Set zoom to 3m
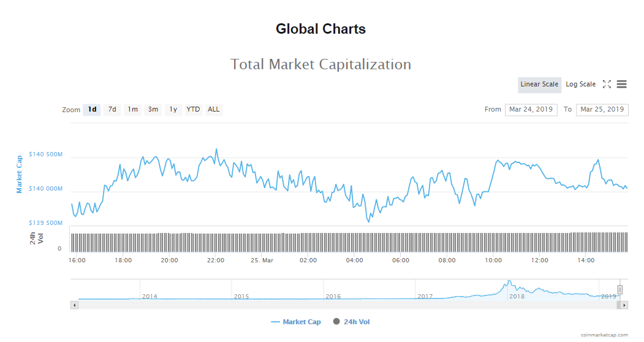The width and height of the screenshot is (644, 342). tap(153, 110)
